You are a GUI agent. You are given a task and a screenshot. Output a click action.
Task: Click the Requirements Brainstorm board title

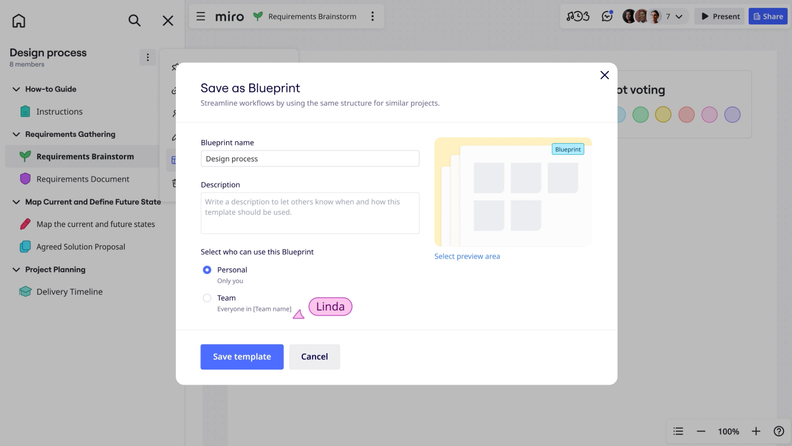coord(312,16)
